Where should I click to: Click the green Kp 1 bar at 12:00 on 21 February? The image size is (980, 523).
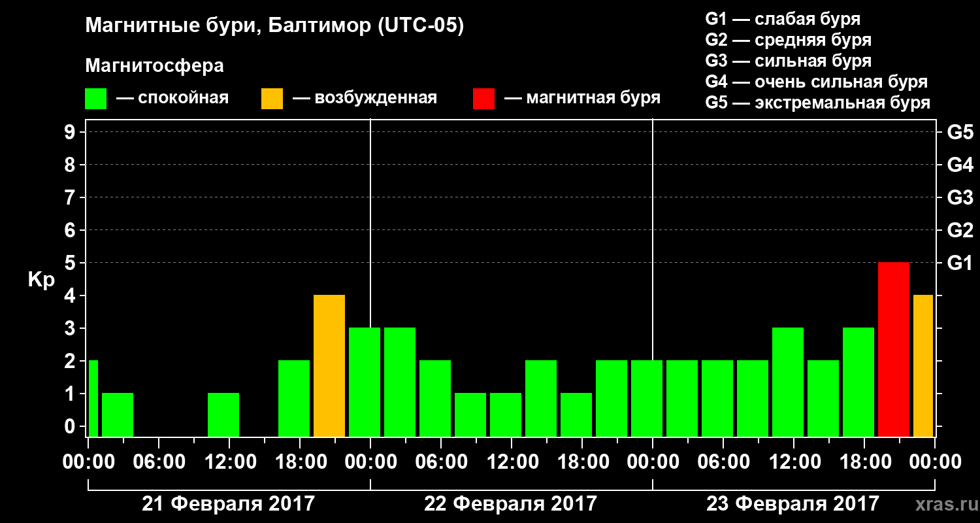(223, 414)
